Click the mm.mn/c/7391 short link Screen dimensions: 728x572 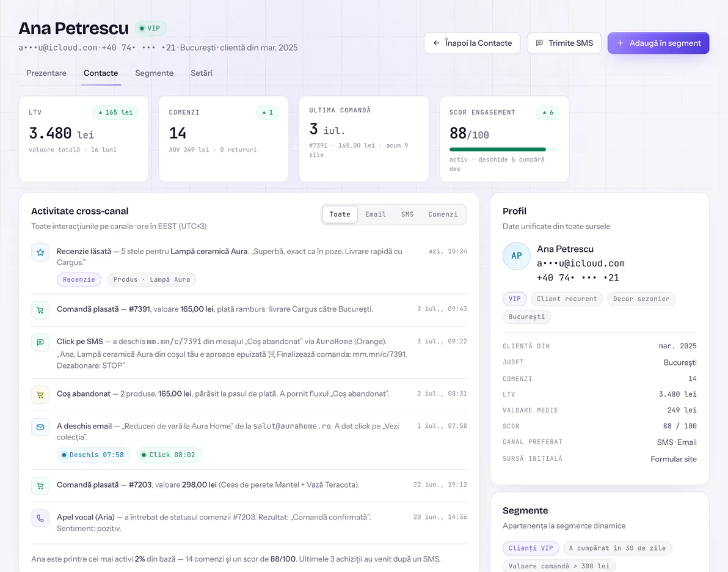pos(174,342)
